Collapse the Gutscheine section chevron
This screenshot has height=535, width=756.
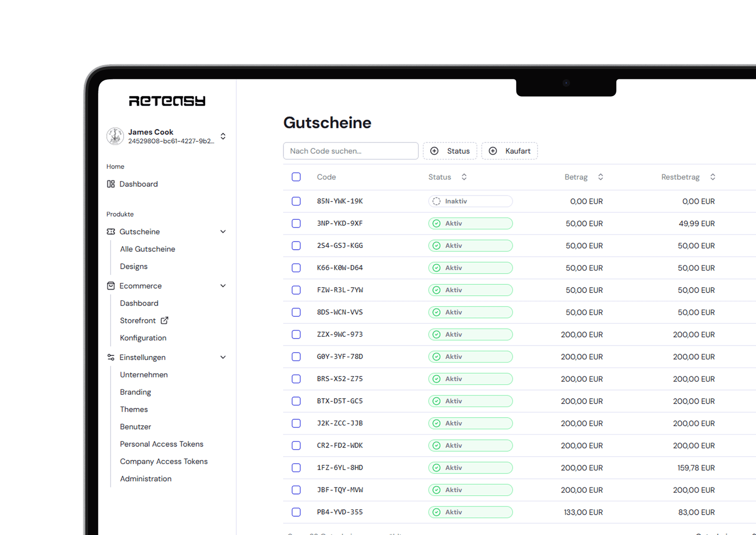click(x=223, y=231)
